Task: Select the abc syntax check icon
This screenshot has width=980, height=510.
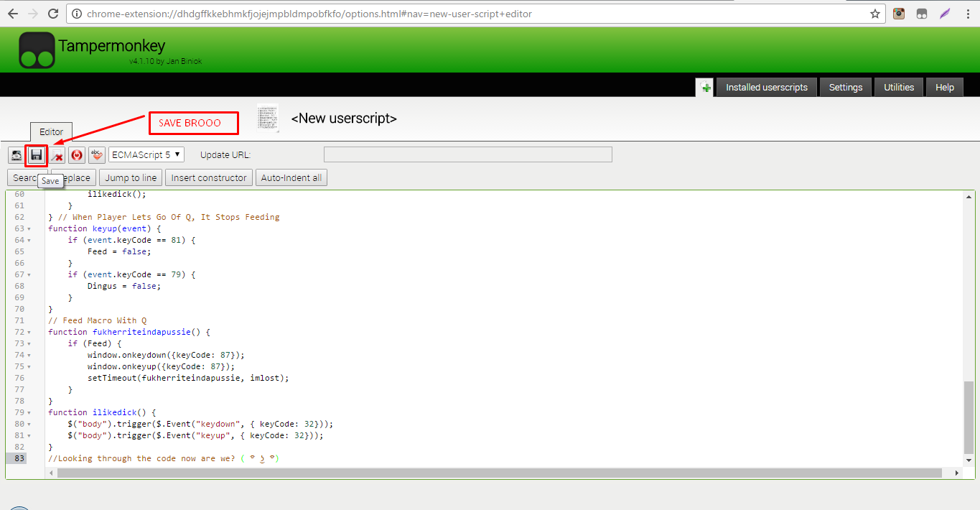Action: [x=97, y=155]
